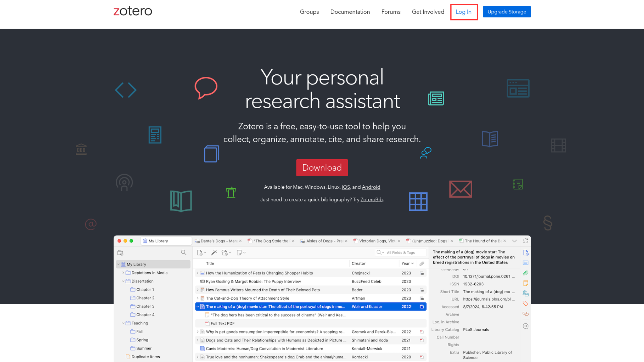The image size is (644, 362).
Task: Click the Zotero logo
Action: (133, 11)
